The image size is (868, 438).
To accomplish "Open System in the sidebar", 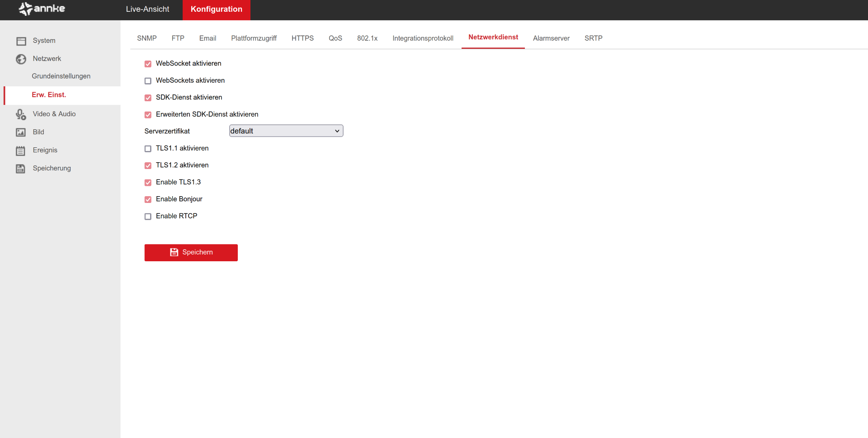I will 44,41.
